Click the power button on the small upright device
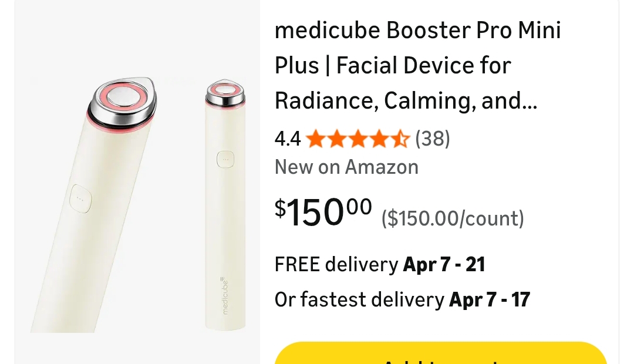 click(x=225, y=159)
